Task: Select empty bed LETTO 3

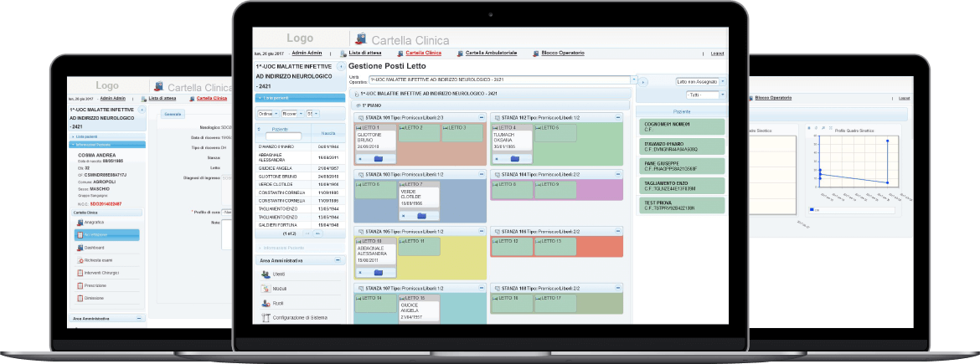Action: point(462,132)
